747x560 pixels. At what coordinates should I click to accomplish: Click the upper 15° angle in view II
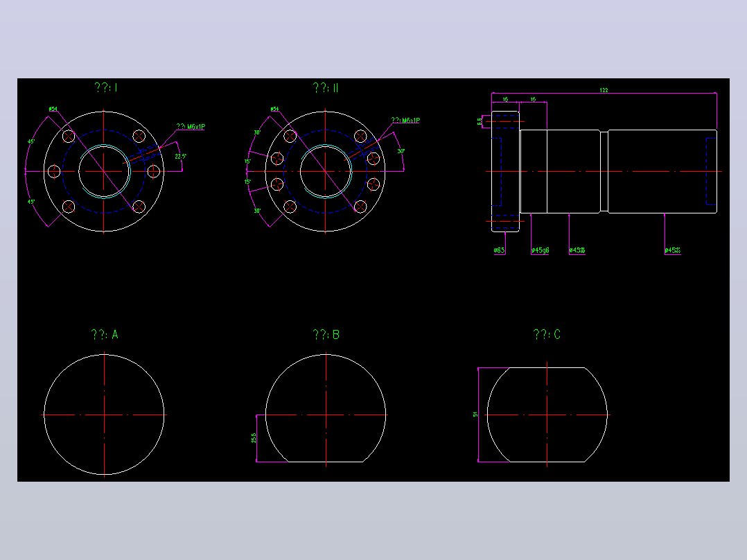coord(248,161)
